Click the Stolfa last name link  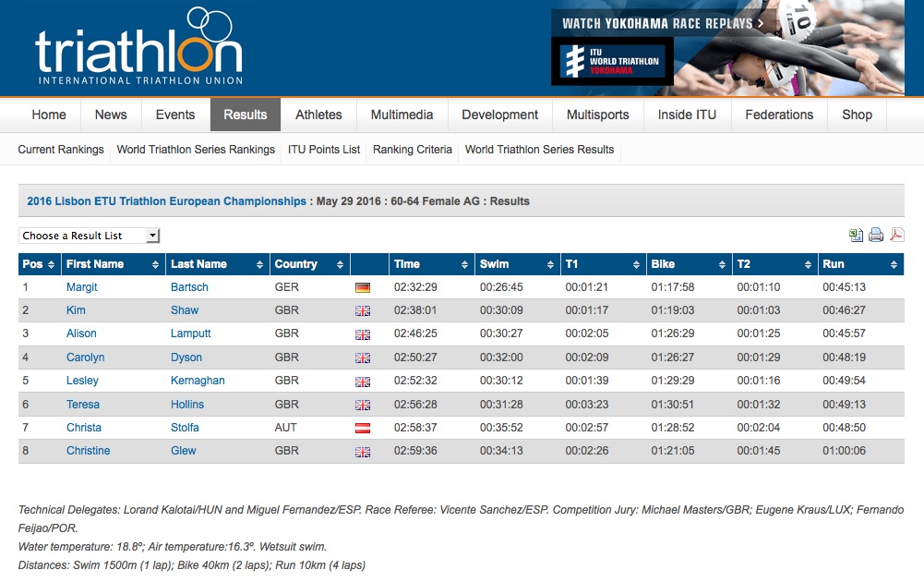[187, 428]
